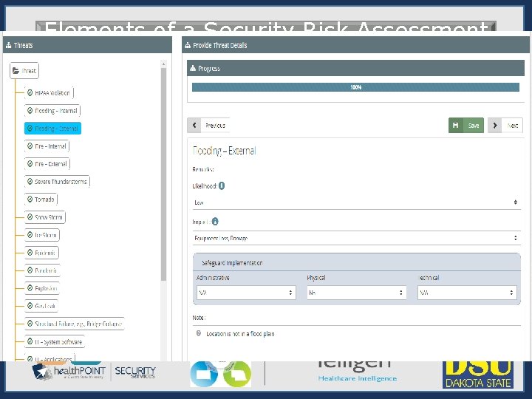Click check icon beside Snow Storm
The image size is (532, 399).
point(30,217)
